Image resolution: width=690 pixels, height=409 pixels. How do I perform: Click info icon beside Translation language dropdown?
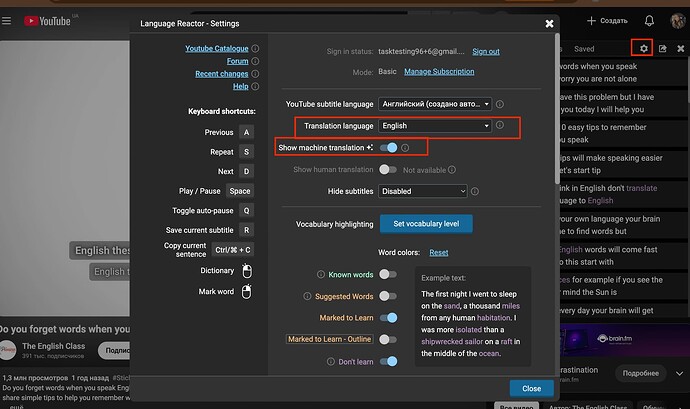(503, 126)
